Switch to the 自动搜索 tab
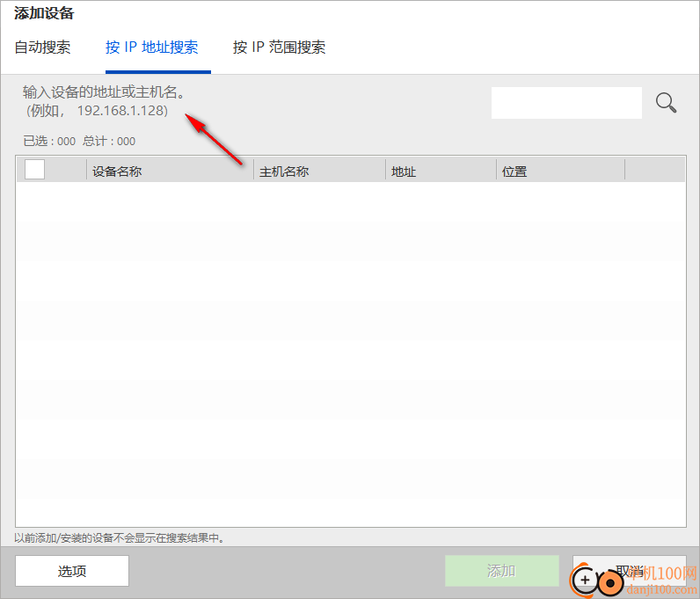This screenshot has height=599, width=700. click(x=42, y=47)
